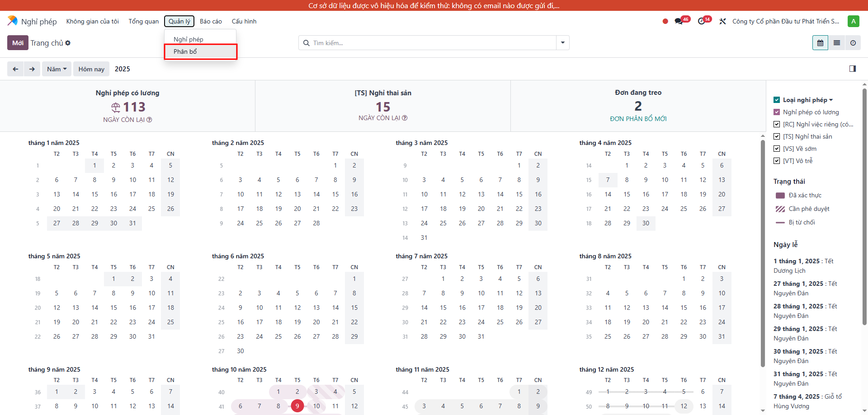
Task: Click the Đã xác thực color legend
Action: click(780, 196)
